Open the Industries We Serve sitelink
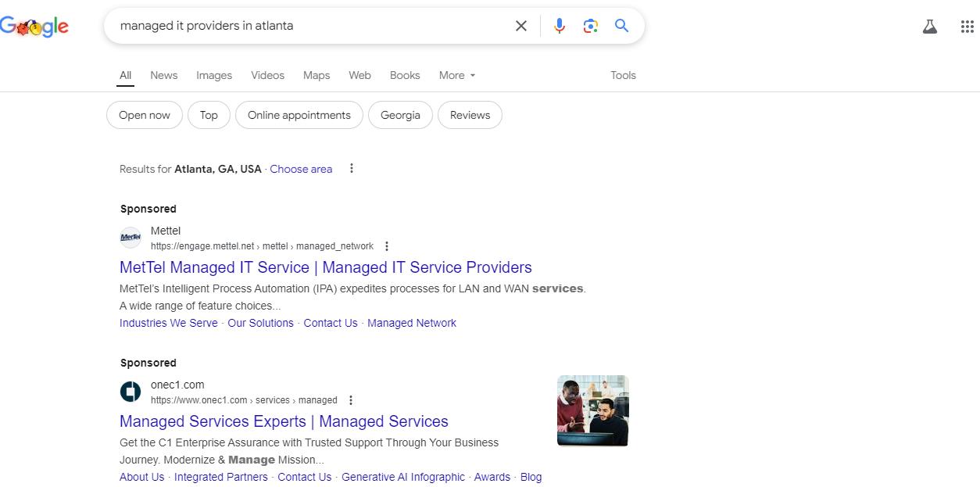 tap(169, 323)
